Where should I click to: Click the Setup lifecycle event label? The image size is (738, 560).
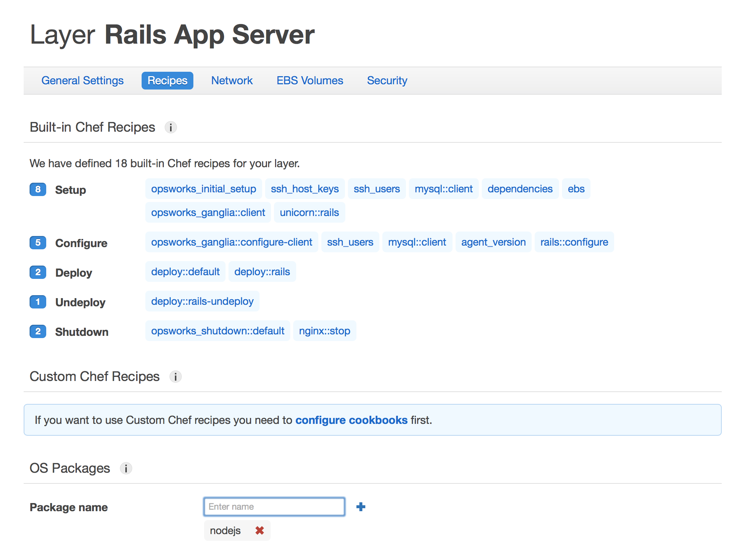[71, 190]
